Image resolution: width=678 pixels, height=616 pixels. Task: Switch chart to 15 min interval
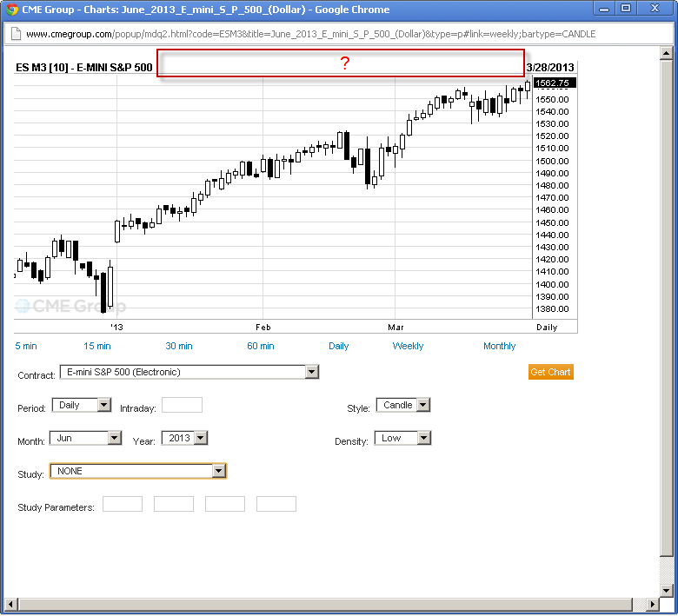pos(96,346)
